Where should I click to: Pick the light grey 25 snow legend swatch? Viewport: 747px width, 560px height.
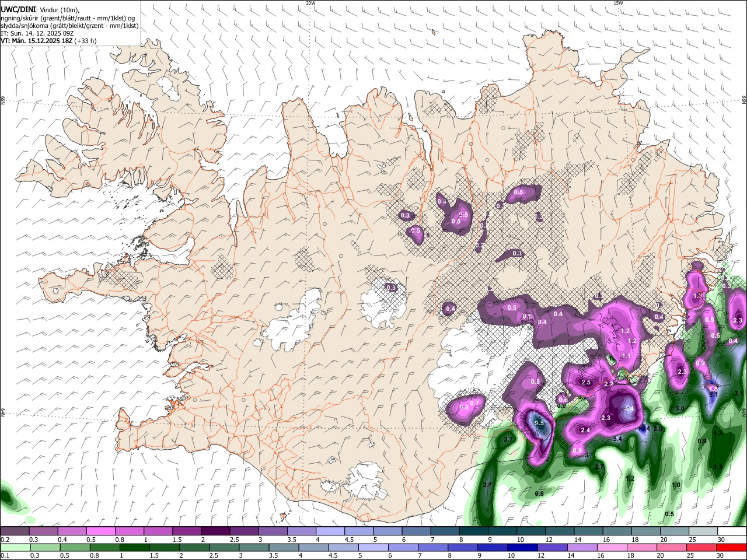pos(703,531)
